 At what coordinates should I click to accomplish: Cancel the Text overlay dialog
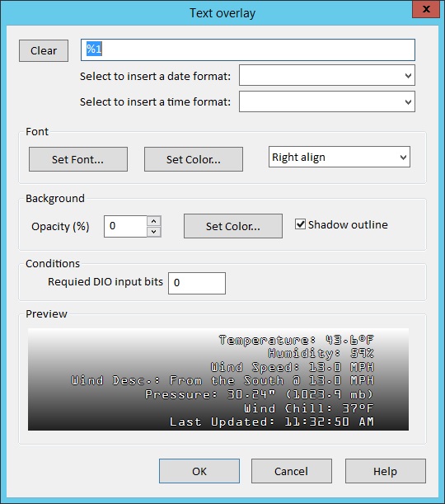[291, 471]
